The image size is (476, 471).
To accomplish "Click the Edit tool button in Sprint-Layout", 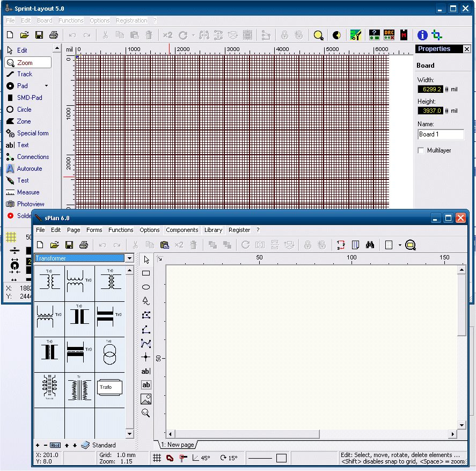I will coord(18,50).
